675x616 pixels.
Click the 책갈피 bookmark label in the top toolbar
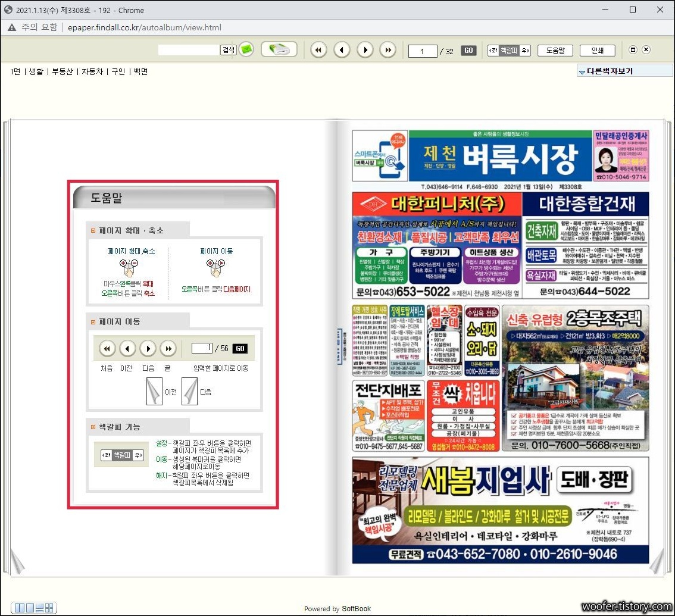tap(509, 51)
